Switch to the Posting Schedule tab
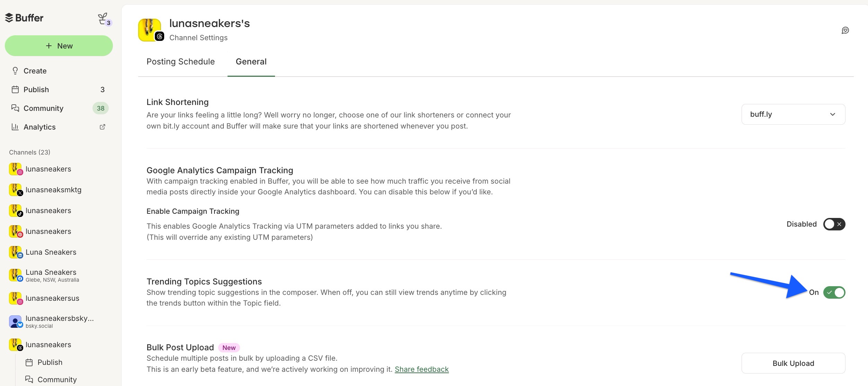The height and width of the screenshot is (386, 868). 180,62
